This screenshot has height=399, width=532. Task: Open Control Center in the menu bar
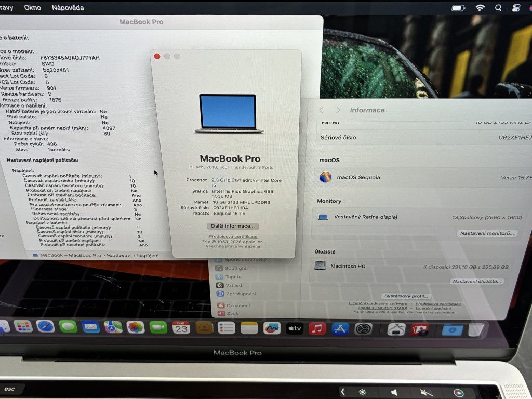coord(516,8)
